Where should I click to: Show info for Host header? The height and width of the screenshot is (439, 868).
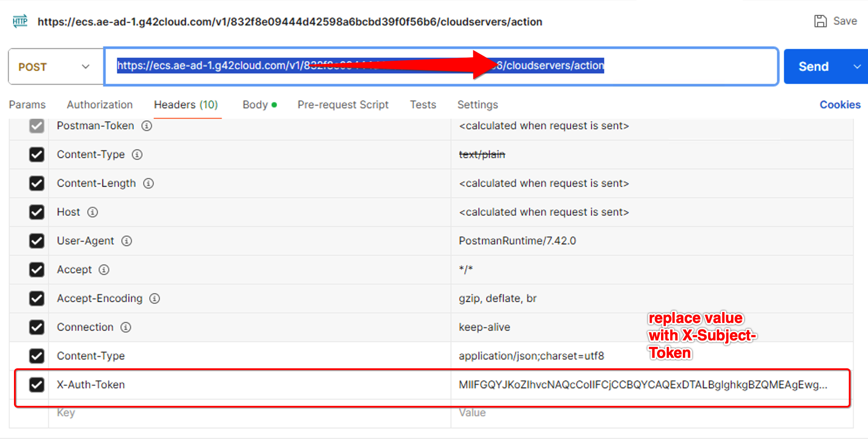tap(93, 212)
